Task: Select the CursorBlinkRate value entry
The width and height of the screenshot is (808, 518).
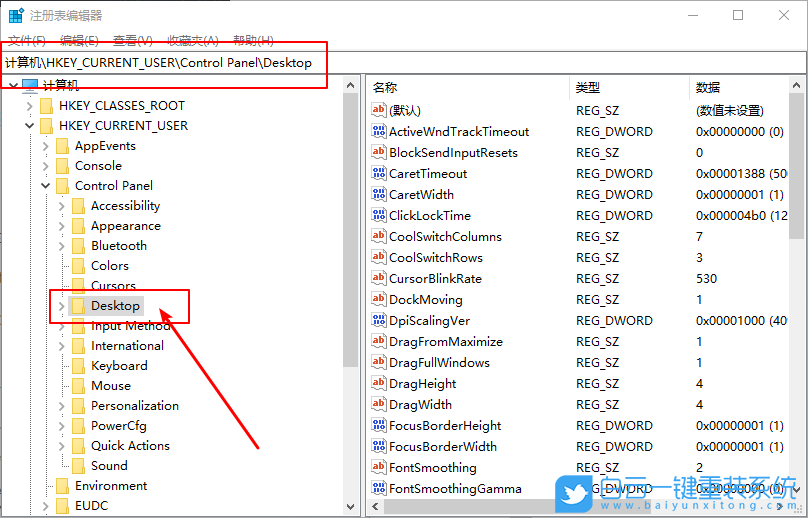Action: coord(435,278)
